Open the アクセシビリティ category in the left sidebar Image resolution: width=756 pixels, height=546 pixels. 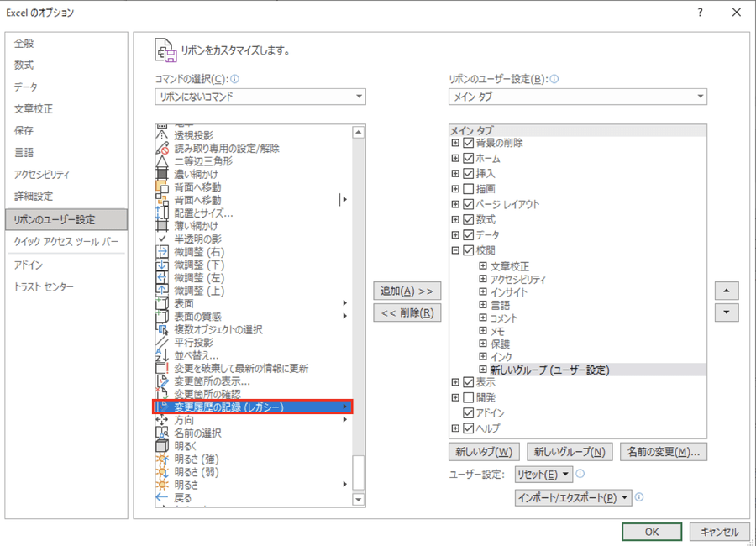tap(66, 175)
